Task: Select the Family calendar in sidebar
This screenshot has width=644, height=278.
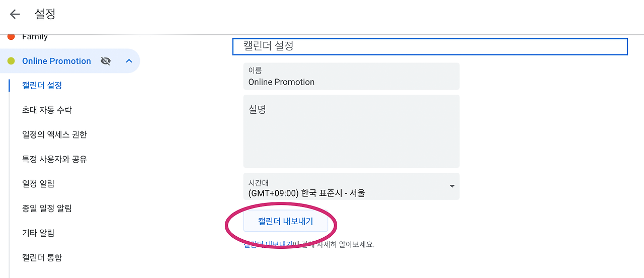Action: 35,37
